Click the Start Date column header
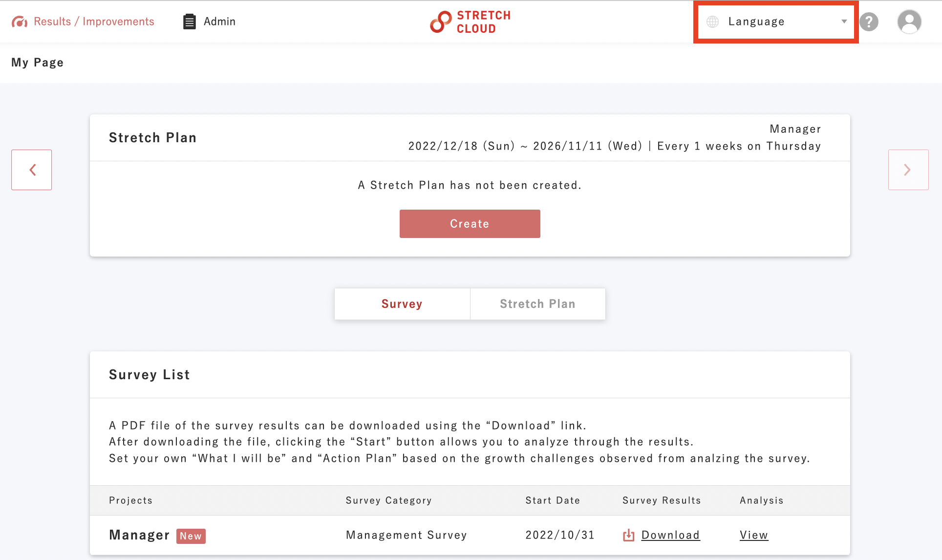This screenshot has width=942, height=560. [x=553, y=500]
